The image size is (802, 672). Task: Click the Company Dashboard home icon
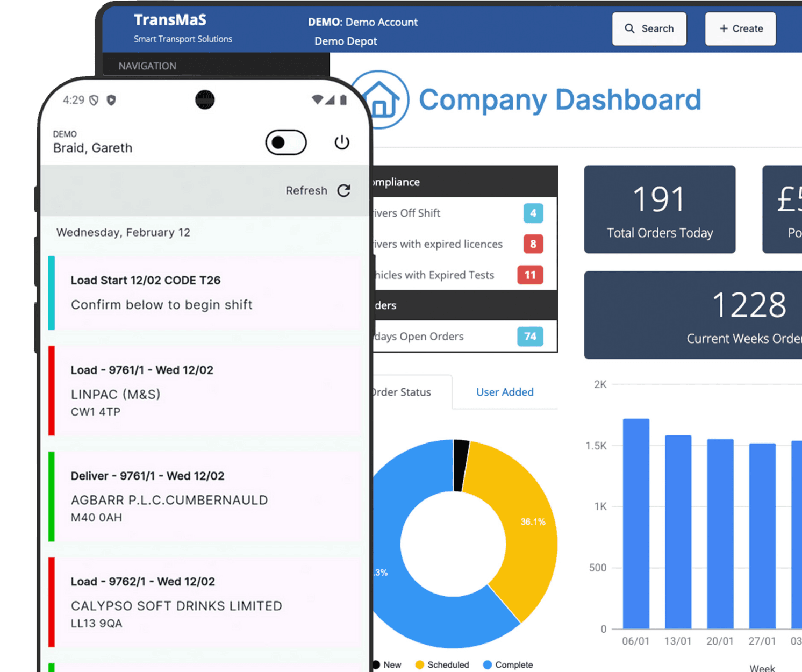click(x=379, y=100)
